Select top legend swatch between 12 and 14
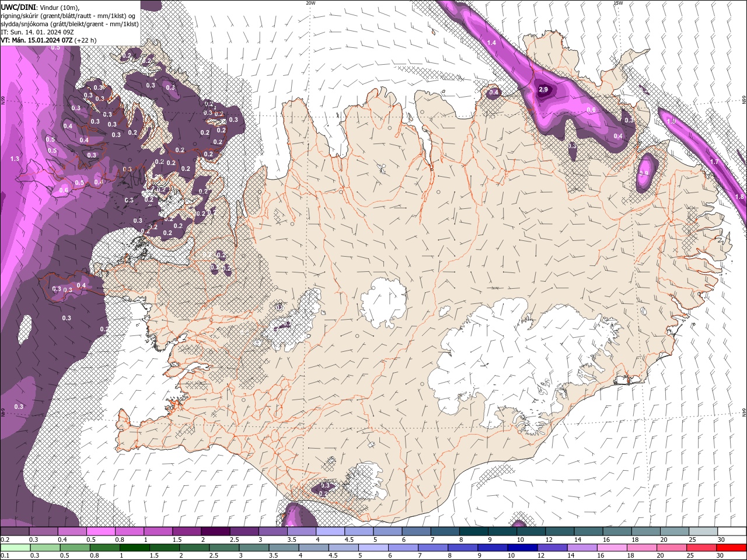The height and width of the screenshot is (560, 747). click(559, 531)
